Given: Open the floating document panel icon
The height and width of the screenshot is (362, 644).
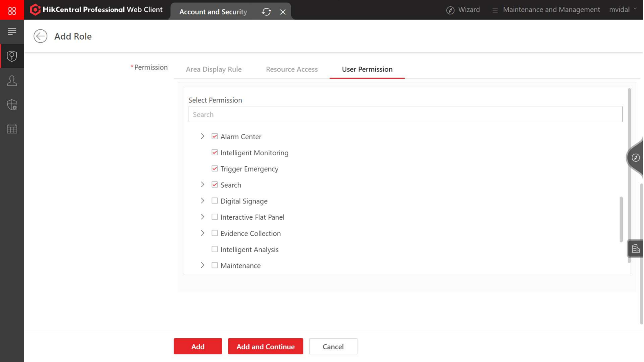Looking at the screenshot, I should click(635, 248).
